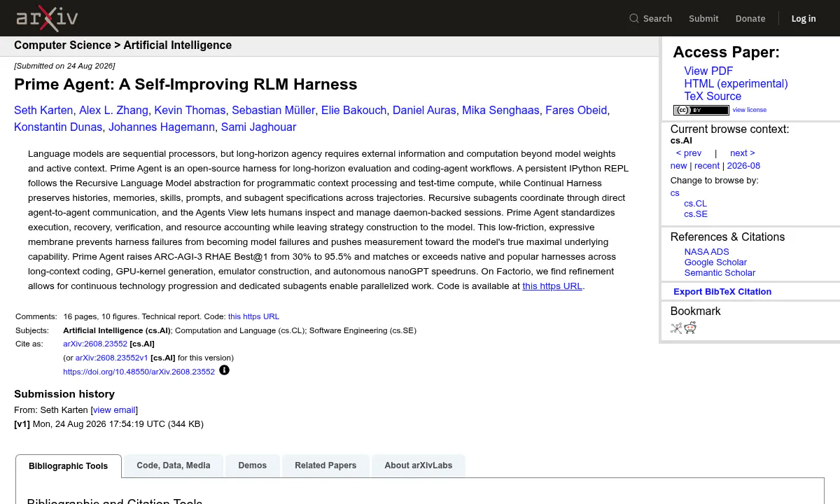Open the DOI link for this paper
The image size is (840, 504).
139,372
